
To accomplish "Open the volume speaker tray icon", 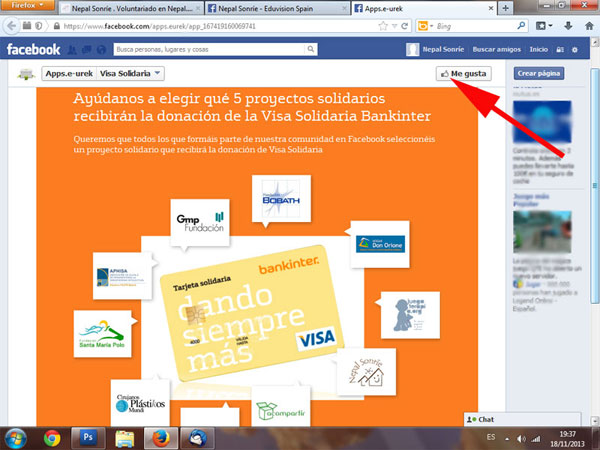I will click(521, 439).
